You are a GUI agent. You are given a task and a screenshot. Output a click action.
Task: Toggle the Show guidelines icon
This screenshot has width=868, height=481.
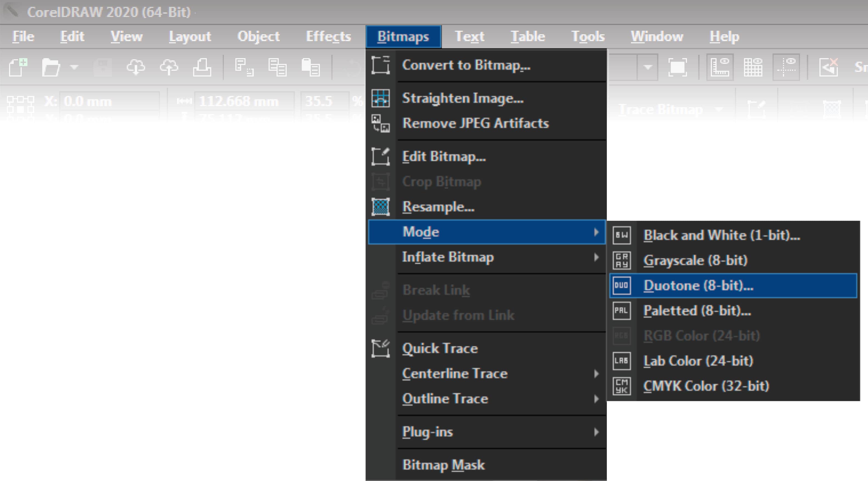point(786,67)
